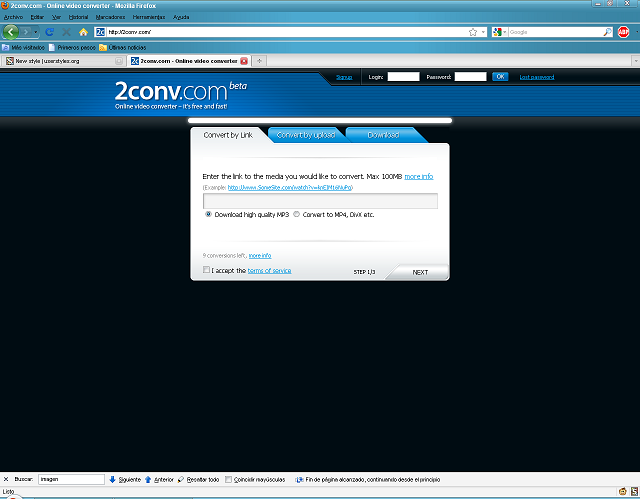Click the NEXT button
This screenshot has width=640, height=499.
coord(420,272)
